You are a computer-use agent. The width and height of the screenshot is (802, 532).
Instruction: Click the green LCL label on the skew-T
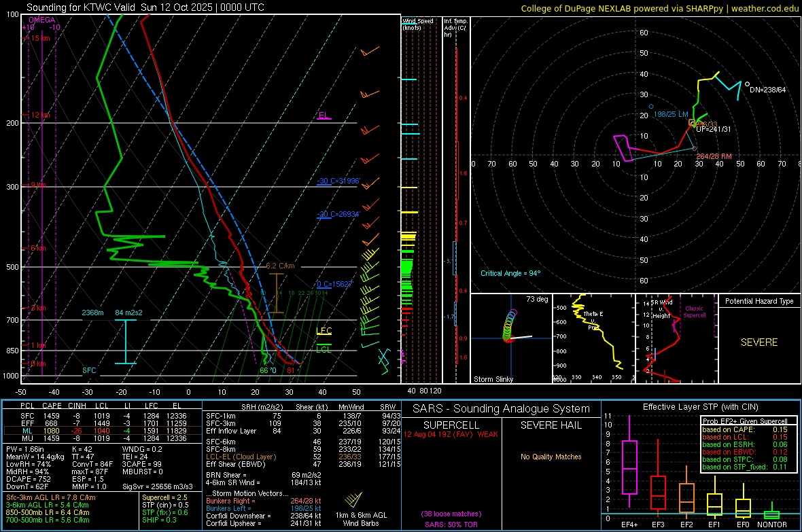point(324,349)
